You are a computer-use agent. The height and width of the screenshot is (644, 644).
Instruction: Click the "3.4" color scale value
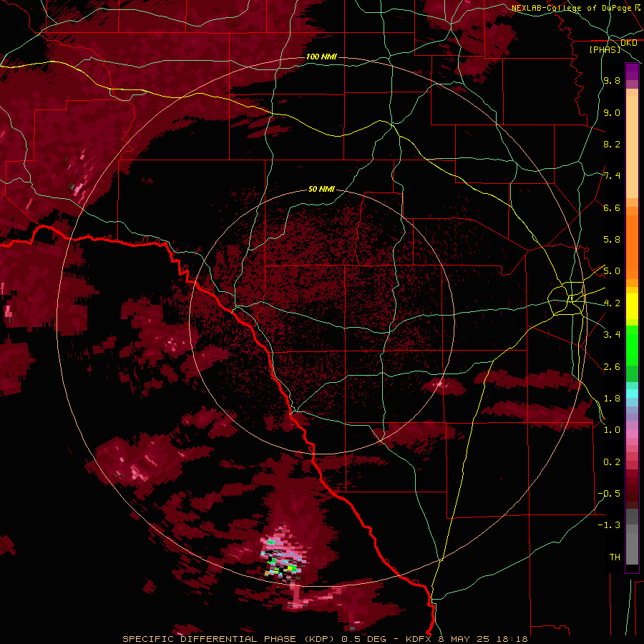click(612, 335)
